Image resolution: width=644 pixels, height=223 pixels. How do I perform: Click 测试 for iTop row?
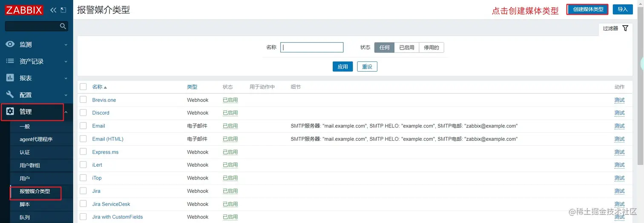point(619,178)
